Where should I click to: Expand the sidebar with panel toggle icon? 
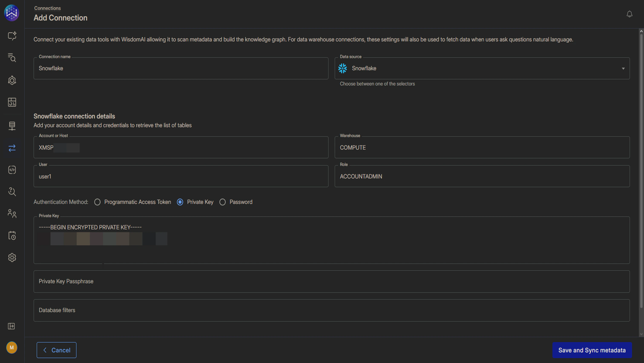click(11, 326)
